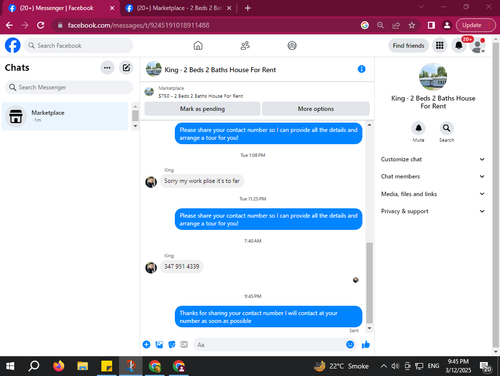Expand Privacy & support section
The height and width of the screenshot is (376, 500).
click(433, 211)
